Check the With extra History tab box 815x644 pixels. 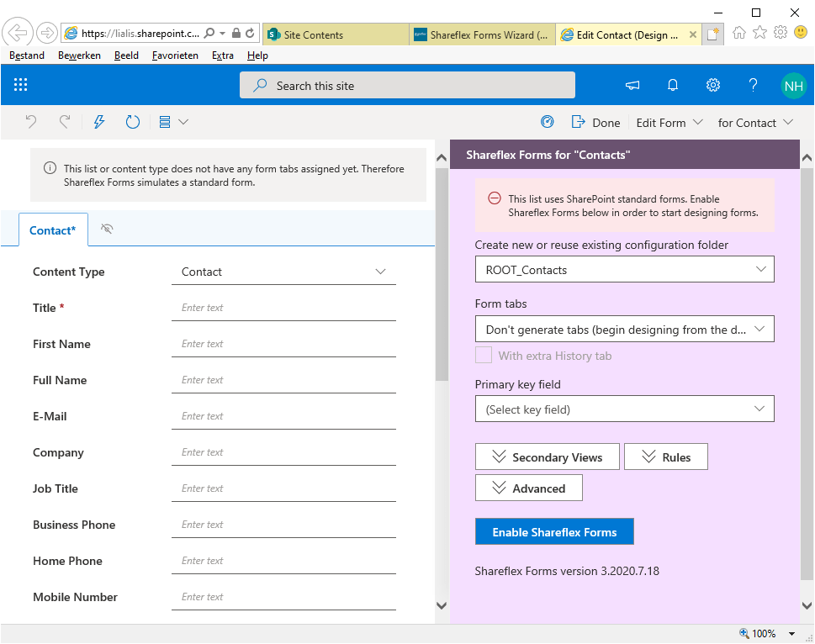tap(484, 356)
